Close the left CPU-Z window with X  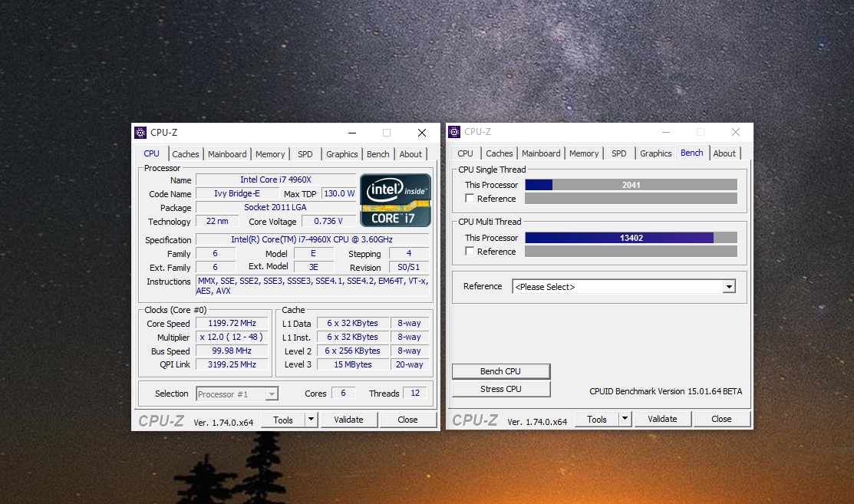pos(421,133)
